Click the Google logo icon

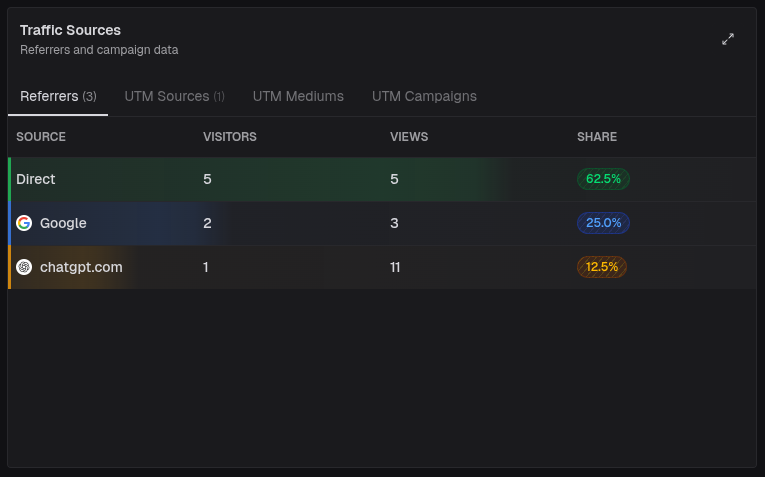(24, 223)
